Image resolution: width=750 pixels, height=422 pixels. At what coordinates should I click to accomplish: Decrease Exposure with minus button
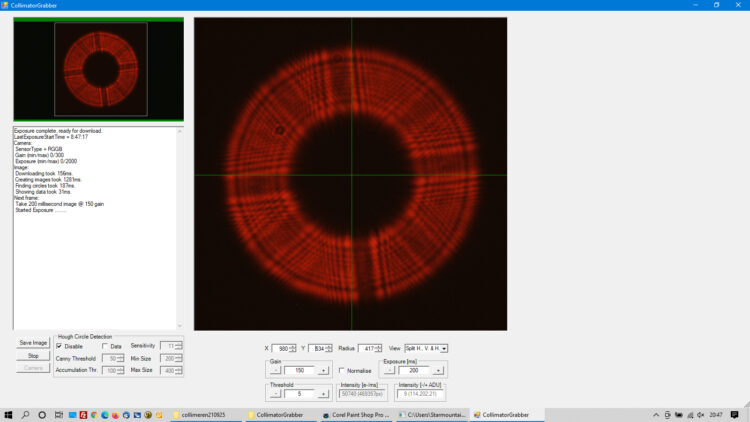tap(389, 370)
